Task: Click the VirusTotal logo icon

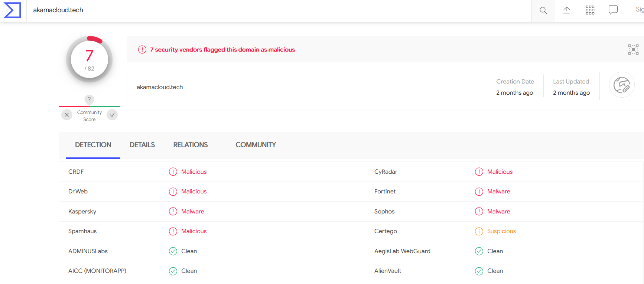Action: [x=12, y=10]
